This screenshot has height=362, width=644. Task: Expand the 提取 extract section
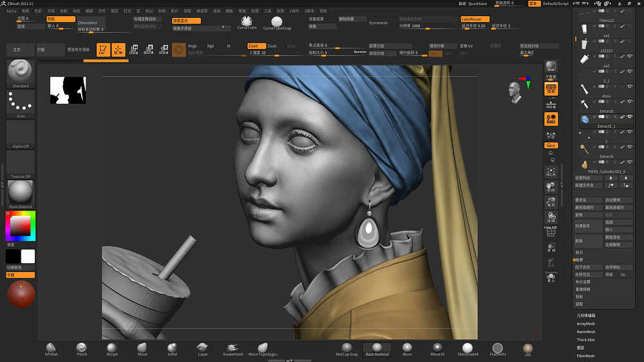(579, 304)
